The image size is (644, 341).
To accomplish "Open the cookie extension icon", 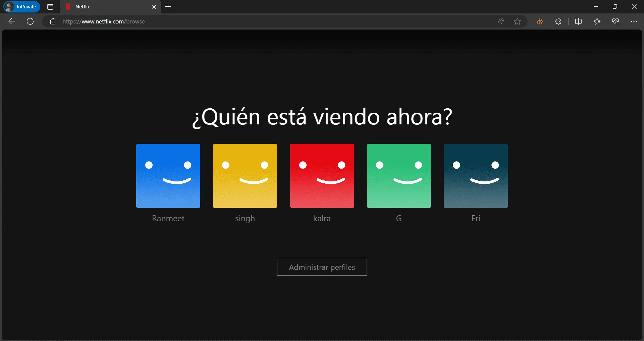I will point(540,21).
